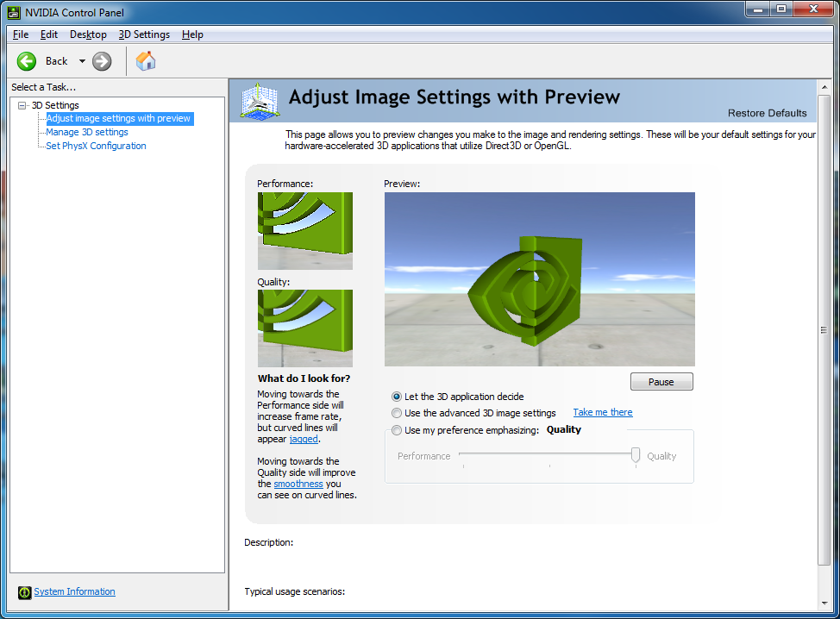
Task: Click the scrollbar down arrow
Action: click(x=824, y=603)
